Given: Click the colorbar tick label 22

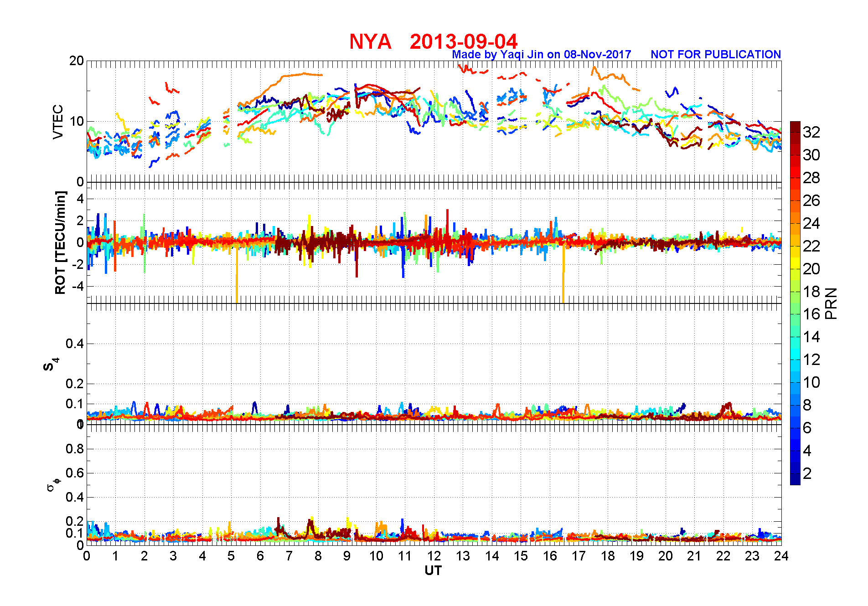Looking at the screenshot, I should pyautogui.click(x=811, y=246).
